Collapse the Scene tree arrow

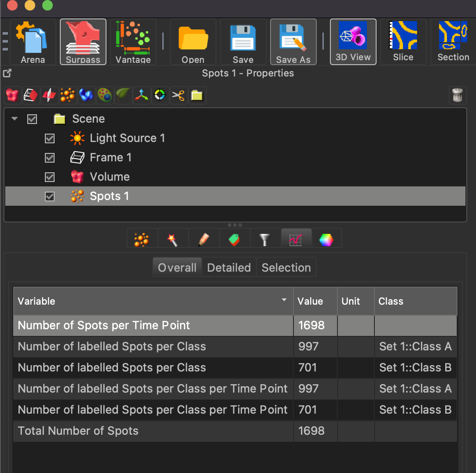[x=15, y=119]
